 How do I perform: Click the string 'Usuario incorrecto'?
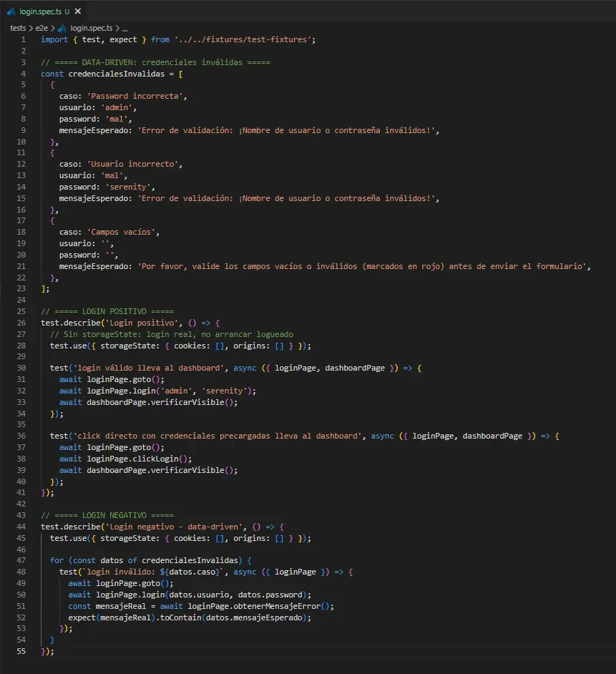click(133, 164)
